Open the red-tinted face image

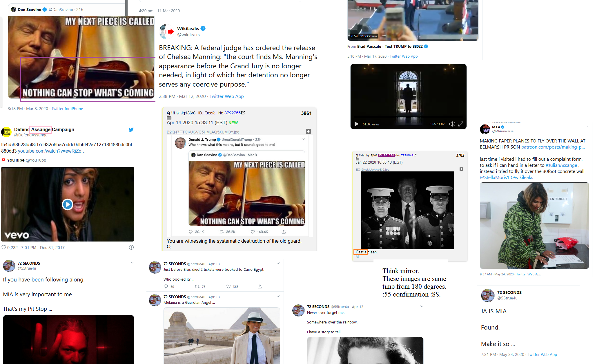(x=68, y=339)
